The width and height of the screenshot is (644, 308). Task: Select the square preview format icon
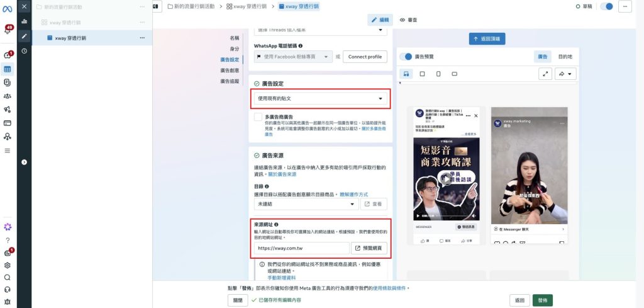[x=422, y=74]
